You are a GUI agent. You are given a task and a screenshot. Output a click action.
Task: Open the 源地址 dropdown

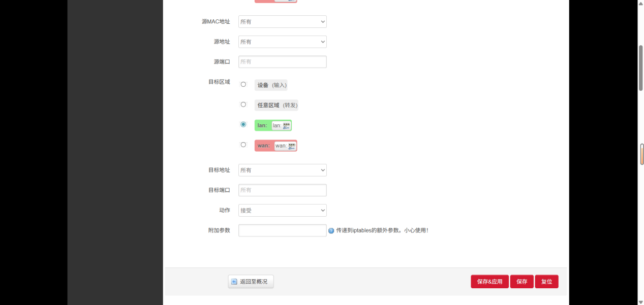(282, 42)
